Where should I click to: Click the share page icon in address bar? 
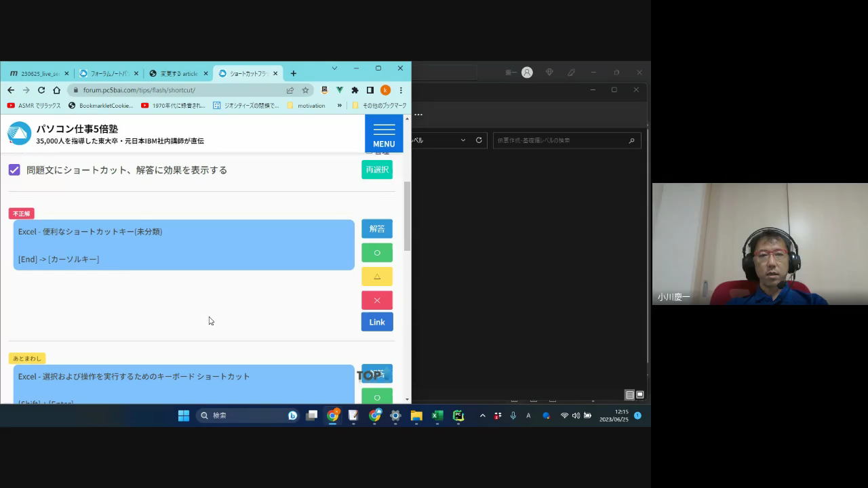coord(290,90)
